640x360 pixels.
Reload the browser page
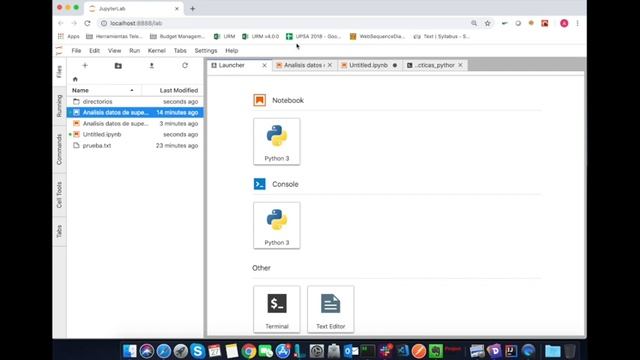click(x=87, y=23)
